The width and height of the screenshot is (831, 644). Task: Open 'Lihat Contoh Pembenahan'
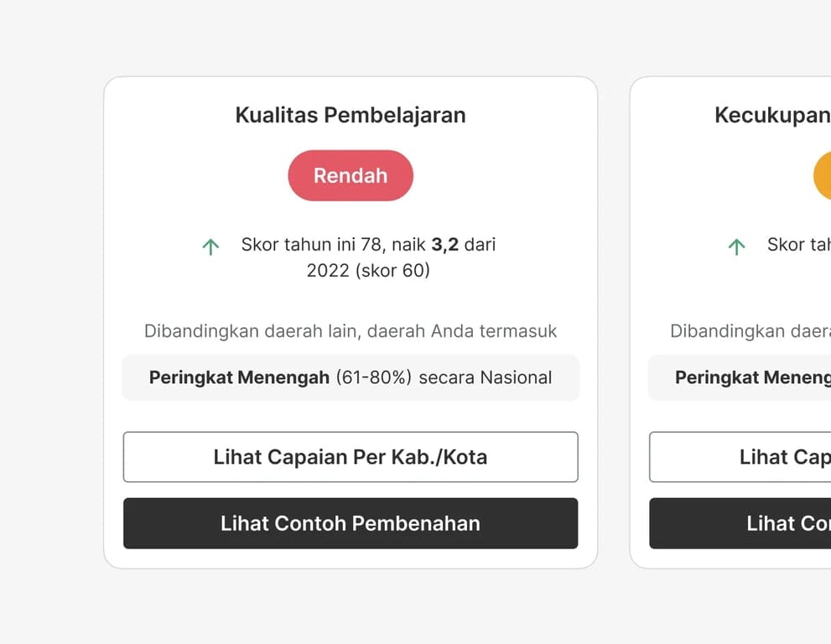click(x=351, y=523)
